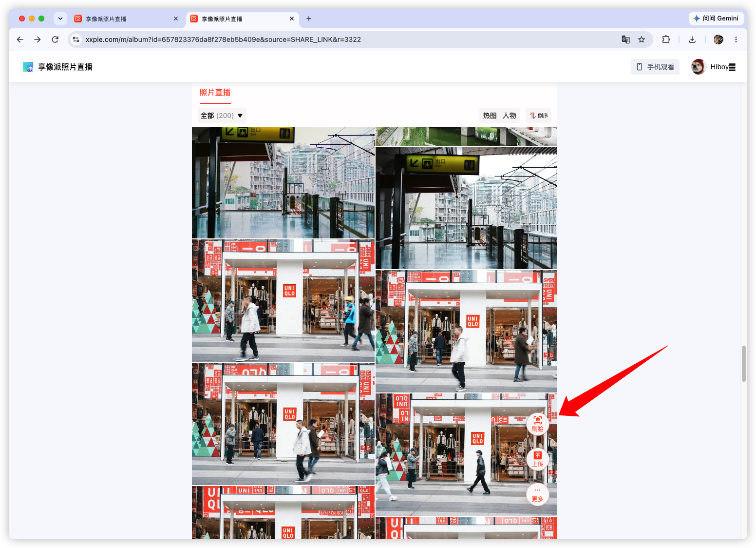The width and height of the screenshot is (756, 548).
Task: Focus the xxpie.com address bar URL
Action: point(223,39)
